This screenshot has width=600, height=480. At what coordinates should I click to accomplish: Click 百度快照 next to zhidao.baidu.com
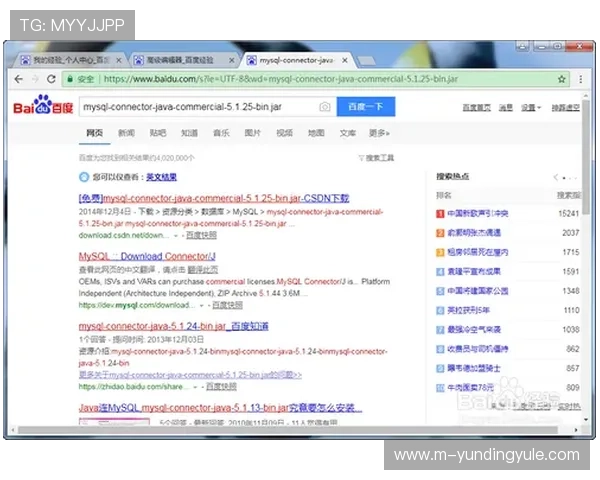(221, 387)
